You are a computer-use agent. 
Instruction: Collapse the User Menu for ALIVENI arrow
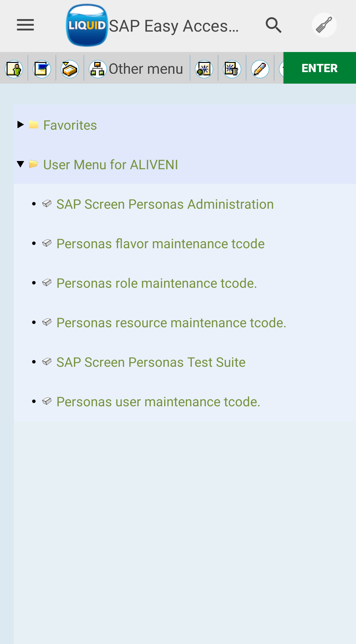coord(20,164)
